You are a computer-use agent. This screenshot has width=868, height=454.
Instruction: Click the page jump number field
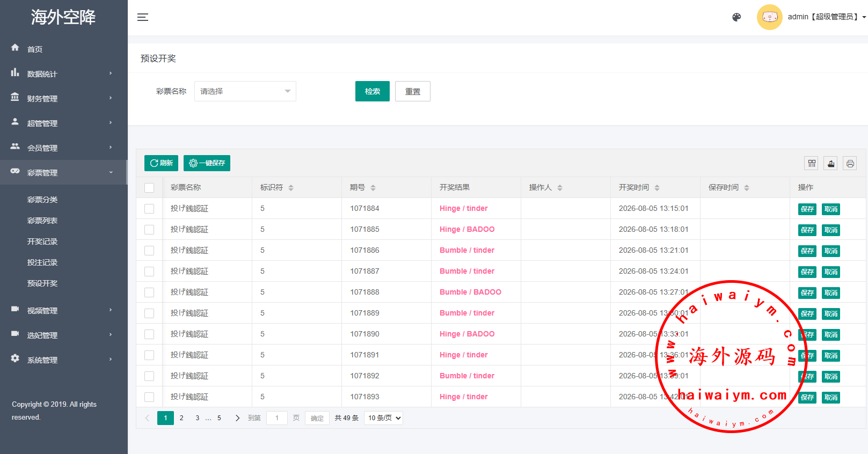(x=277, y=418)
